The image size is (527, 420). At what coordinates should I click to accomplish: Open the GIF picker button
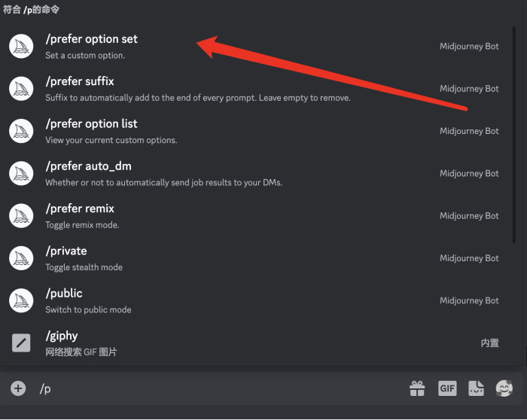[x=447, y=388]
